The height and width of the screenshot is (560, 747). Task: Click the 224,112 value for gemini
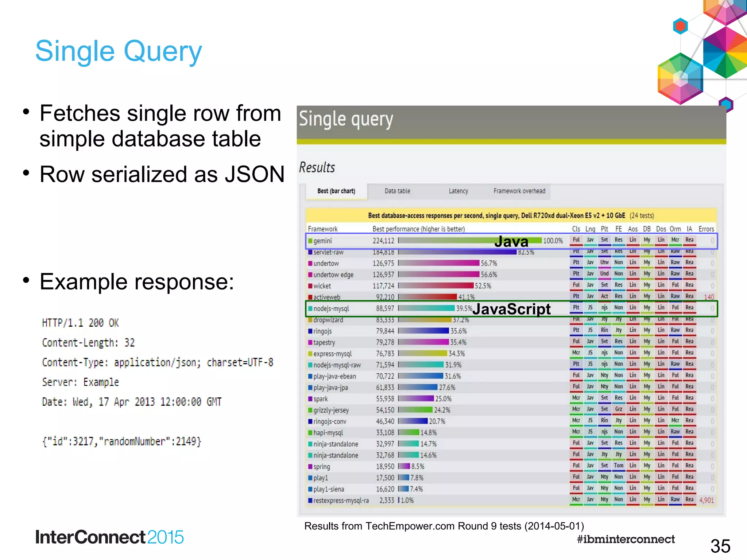pyautogui.click(x=383, y=241)
